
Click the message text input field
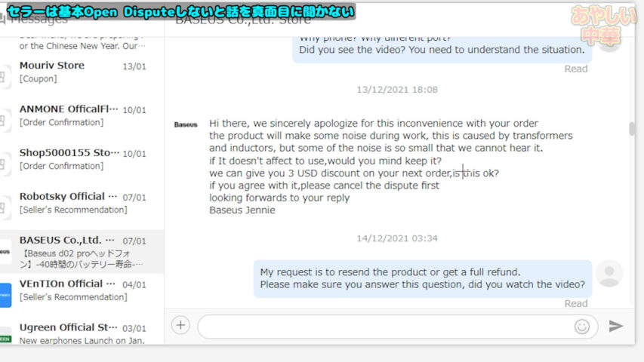tap(385, 327)
